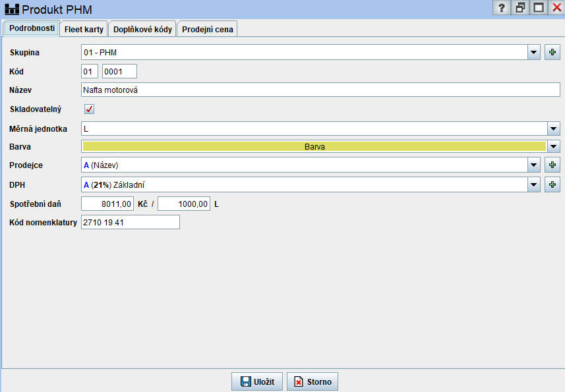Cancel changes with Storno button
565x392 pixels.
coord(312,381)
